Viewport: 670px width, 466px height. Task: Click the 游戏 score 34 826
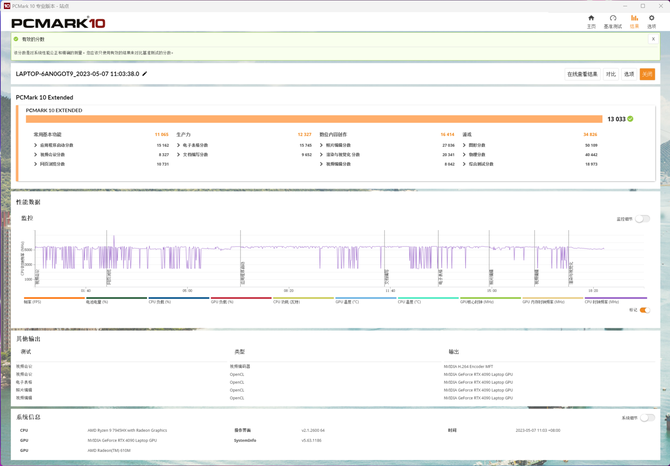coord(590,135)
